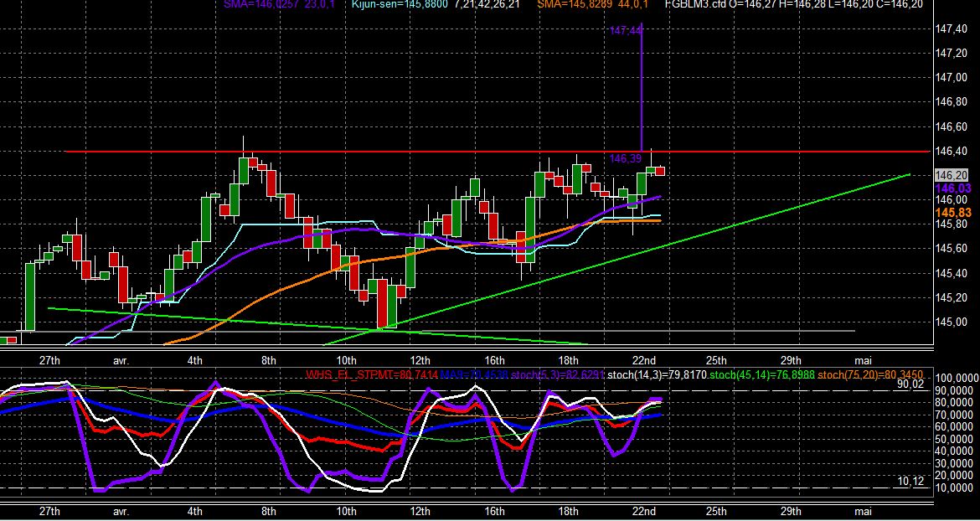Click the 40,0000 oscillator scale label
This screenshot has height=521, width=980.
point(954,451)
